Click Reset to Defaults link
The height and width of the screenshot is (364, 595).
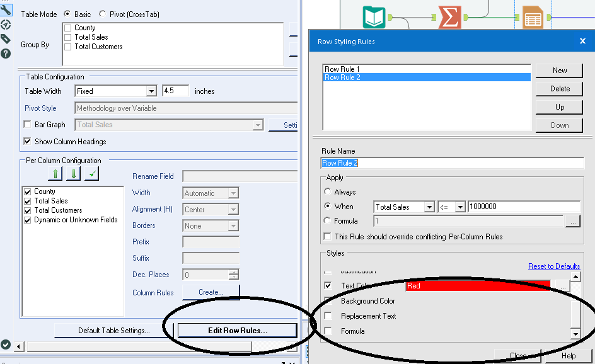click(x=554, y=266)
